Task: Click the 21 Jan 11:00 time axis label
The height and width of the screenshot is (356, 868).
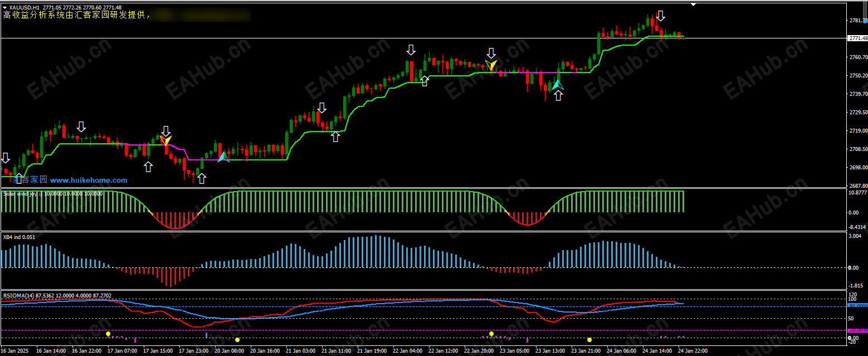Action: [338, 352]
